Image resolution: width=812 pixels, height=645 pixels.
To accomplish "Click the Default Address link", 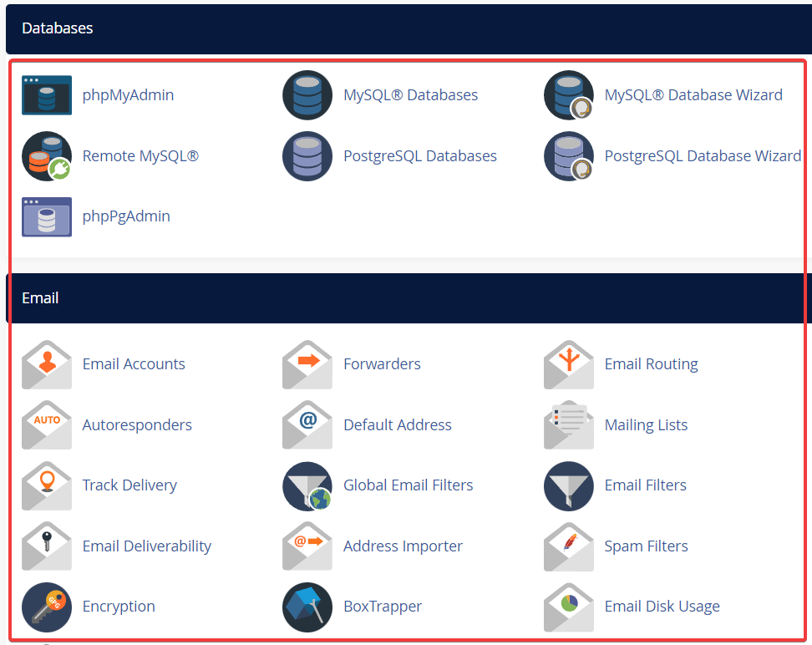I will [x=398, y=424].
